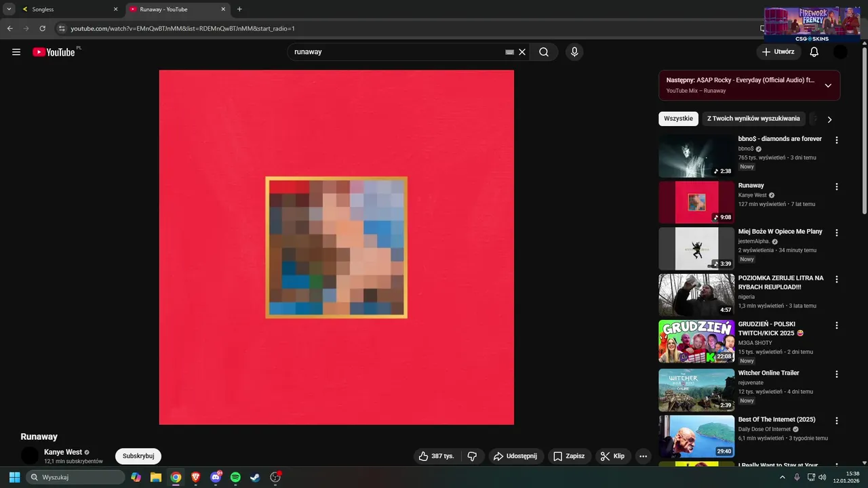Click the magnifier search button

[x=544, y=52]
